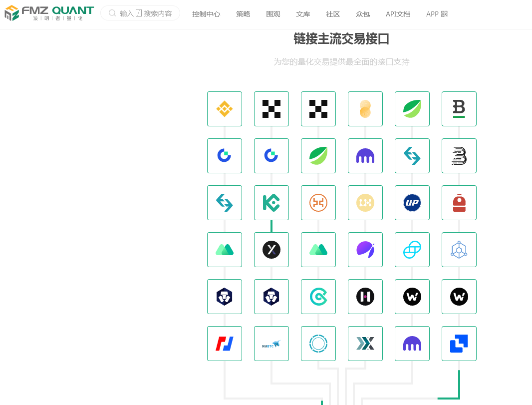Click the Upbit dark blue UP icon
The image size is (532, 405).
click(412, 203)
